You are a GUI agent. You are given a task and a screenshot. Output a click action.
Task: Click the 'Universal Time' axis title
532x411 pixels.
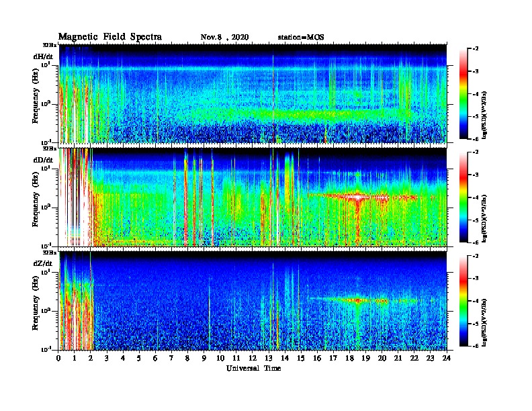point(254,368)
